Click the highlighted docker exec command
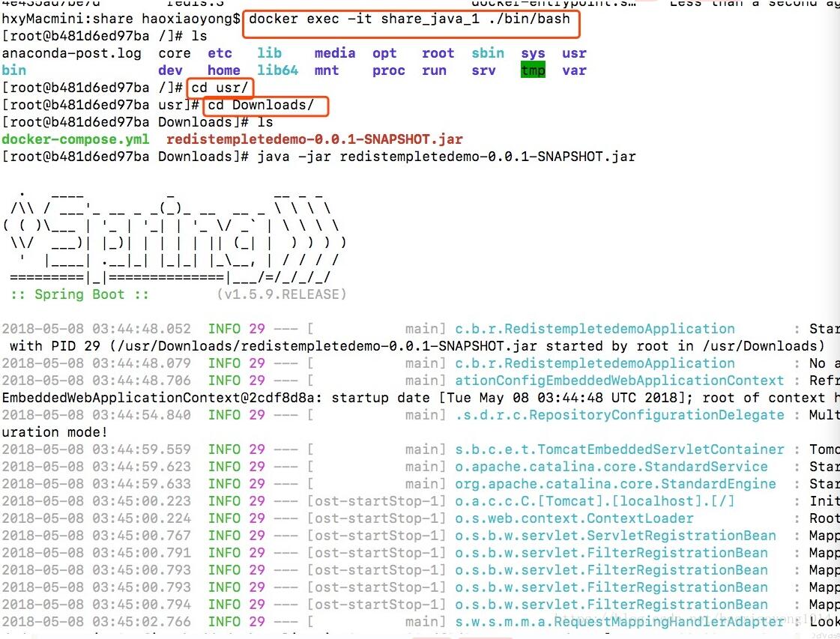This screenshot has width=840, height=639. [x=411, y=19]
